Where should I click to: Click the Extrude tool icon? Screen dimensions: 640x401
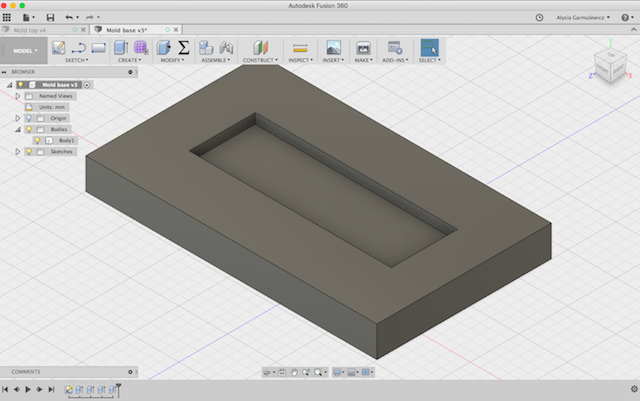click(x=121, y=48)
